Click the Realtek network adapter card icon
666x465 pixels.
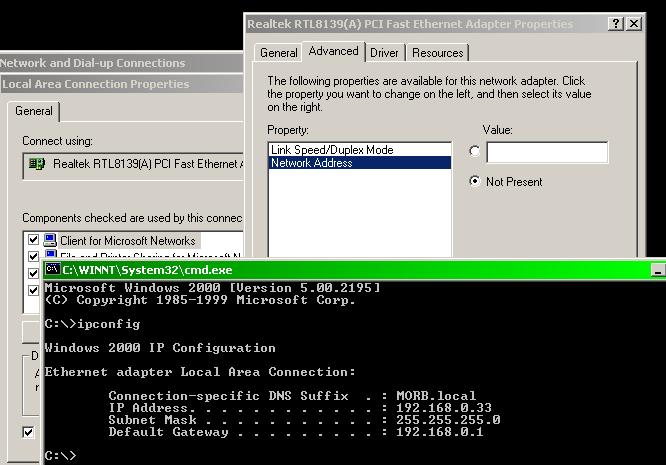tap(37, 163)
